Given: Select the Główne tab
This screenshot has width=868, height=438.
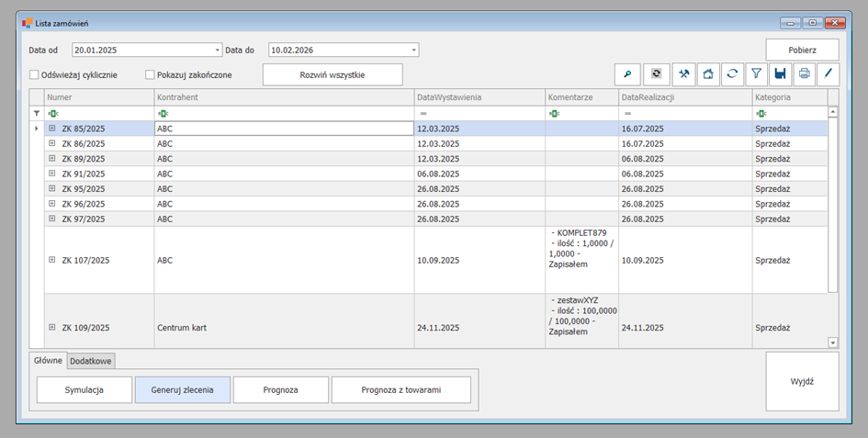Looking at the screenshot, I should coord(47,361).
